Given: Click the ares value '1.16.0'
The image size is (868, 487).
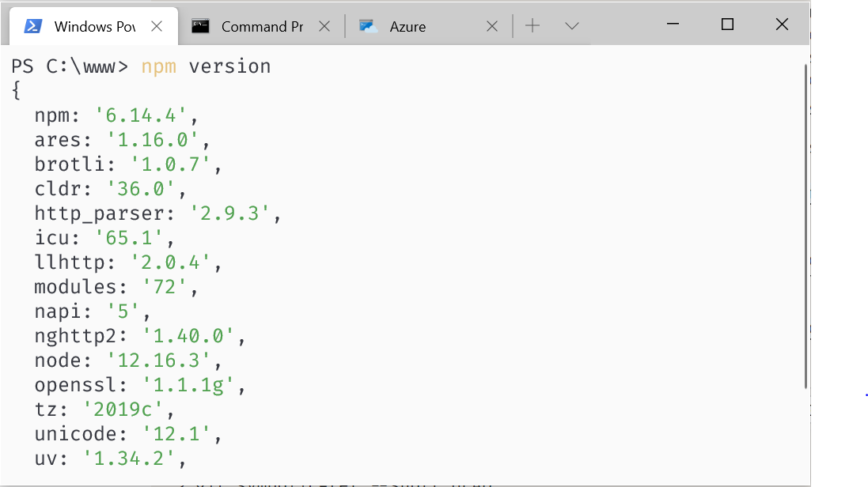Looking at the screenshot, I should coord(152,139).
